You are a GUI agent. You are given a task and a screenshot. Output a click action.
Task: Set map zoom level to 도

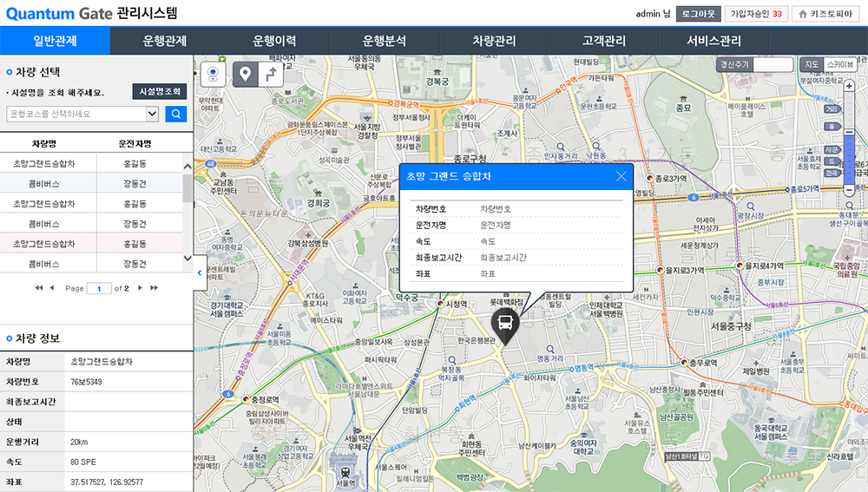tap(832, 161)
